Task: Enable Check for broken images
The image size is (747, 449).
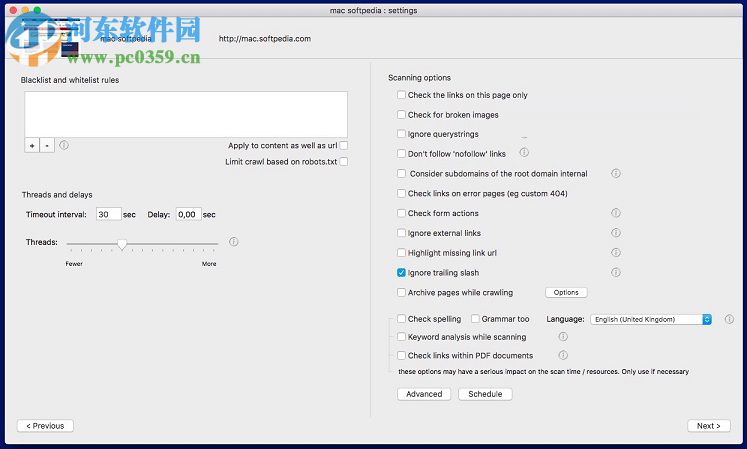Action: tap(401, 114)
